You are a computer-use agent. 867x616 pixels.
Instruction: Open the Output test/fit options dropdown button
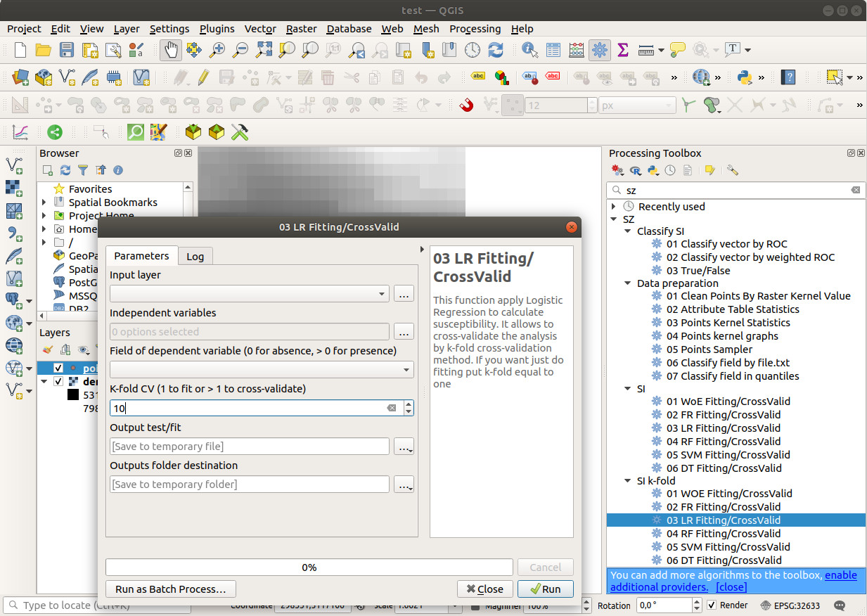click(404, 447)
